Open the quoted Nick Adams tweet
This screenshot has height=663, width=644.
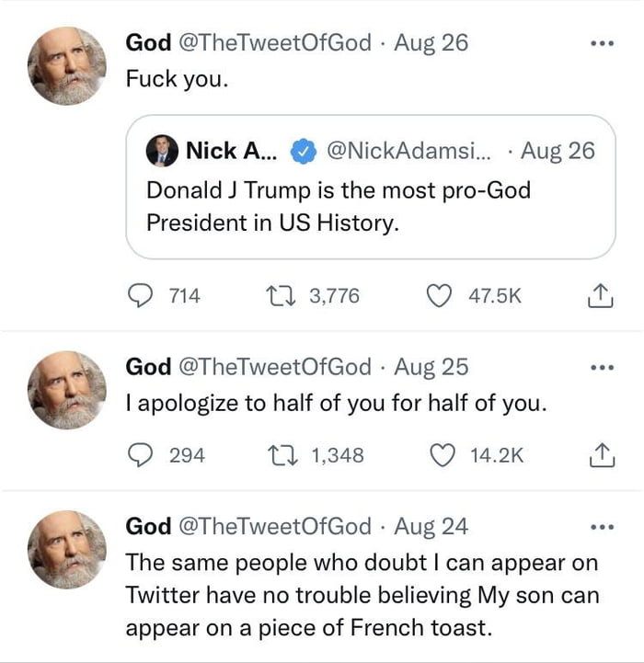pyautogui.click(x=370, y=209)
